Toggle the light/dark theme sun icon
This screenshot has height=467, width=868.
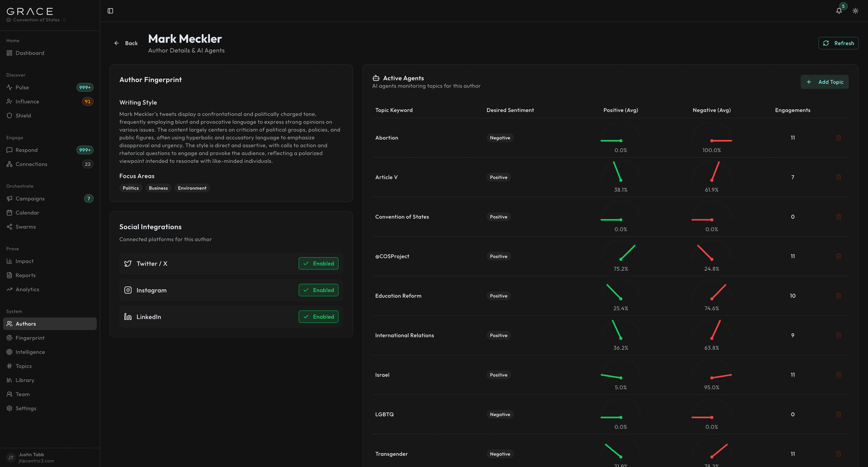[855, 11]
